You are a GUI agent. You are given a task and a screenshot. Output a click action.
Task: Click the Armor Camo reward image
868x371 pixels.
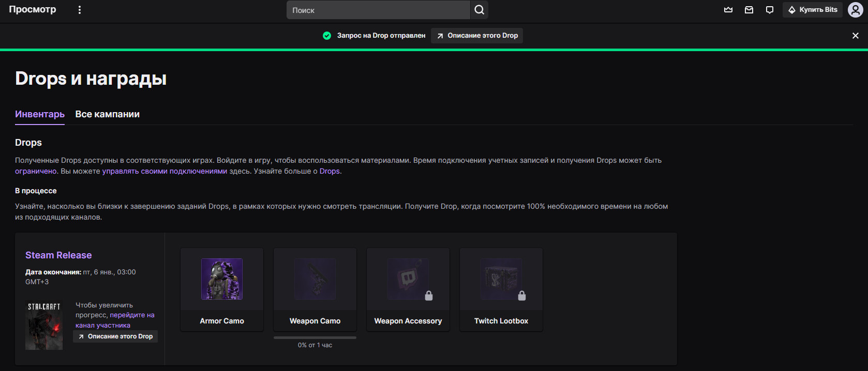[x=222, y=279]
